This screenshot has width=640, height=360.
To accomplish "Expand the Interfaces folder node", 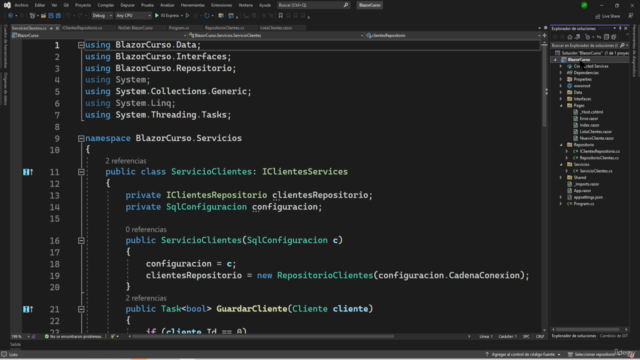I will [561, 99].
